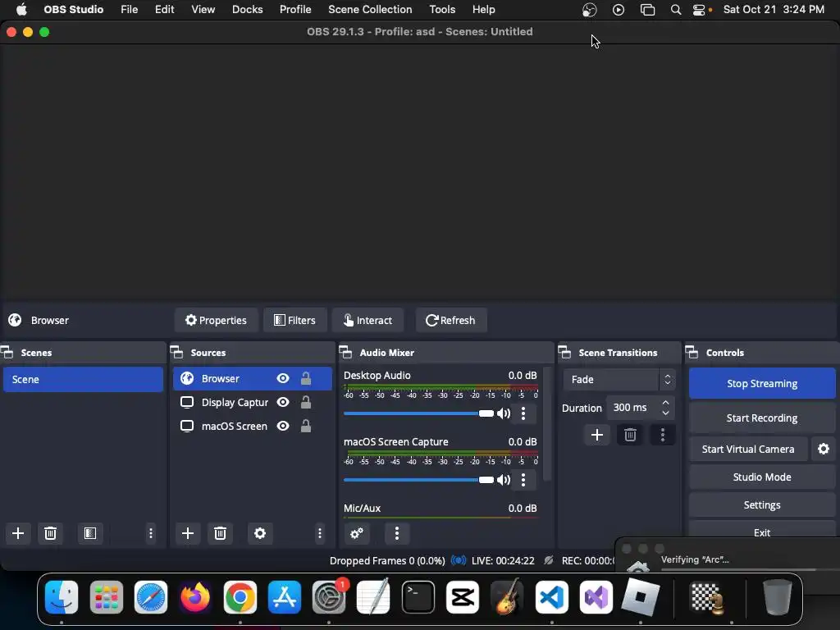Open the Scene Collection menu
840x630 pixels.
[x=370, y=10]
